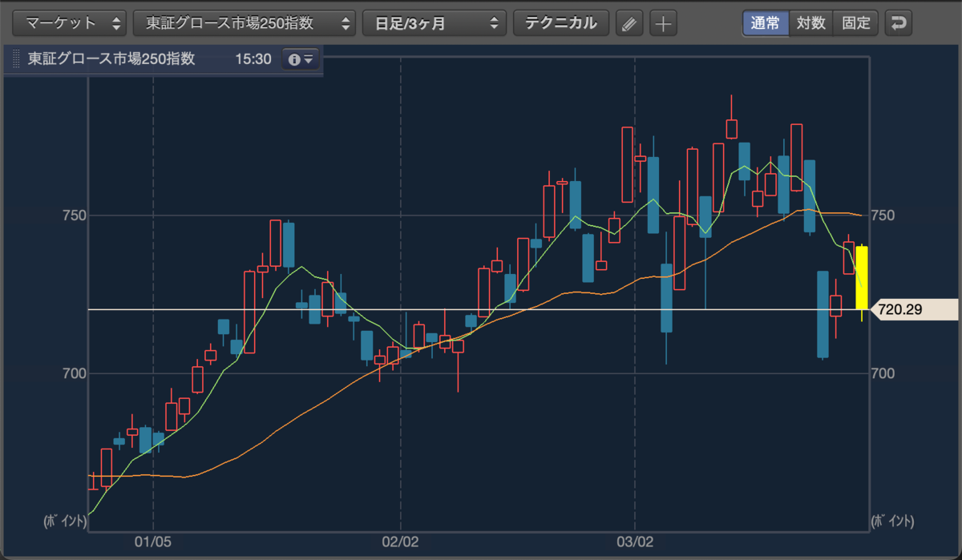
Task: Click the 東証グロース市場250指数 chart title text
Action: tap(111, 59)
